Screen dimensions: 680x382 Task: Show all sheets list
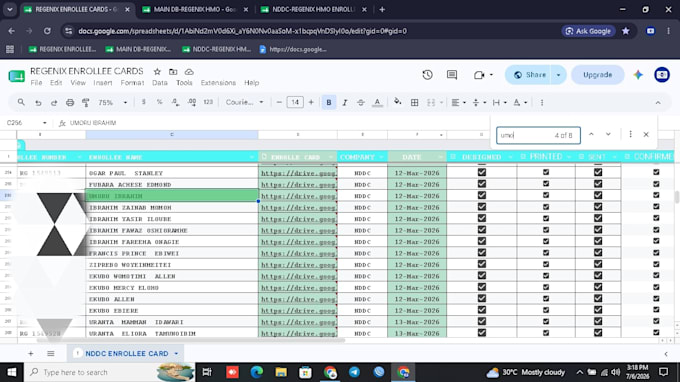[x=51, y=354]
